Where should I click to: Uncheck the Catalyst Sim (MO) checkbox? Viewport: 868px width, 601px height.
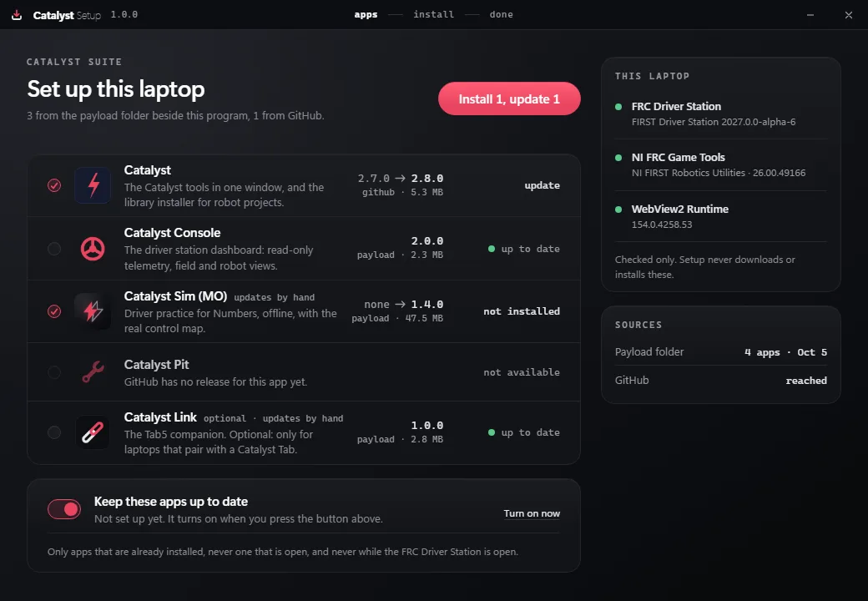point(54,311)
